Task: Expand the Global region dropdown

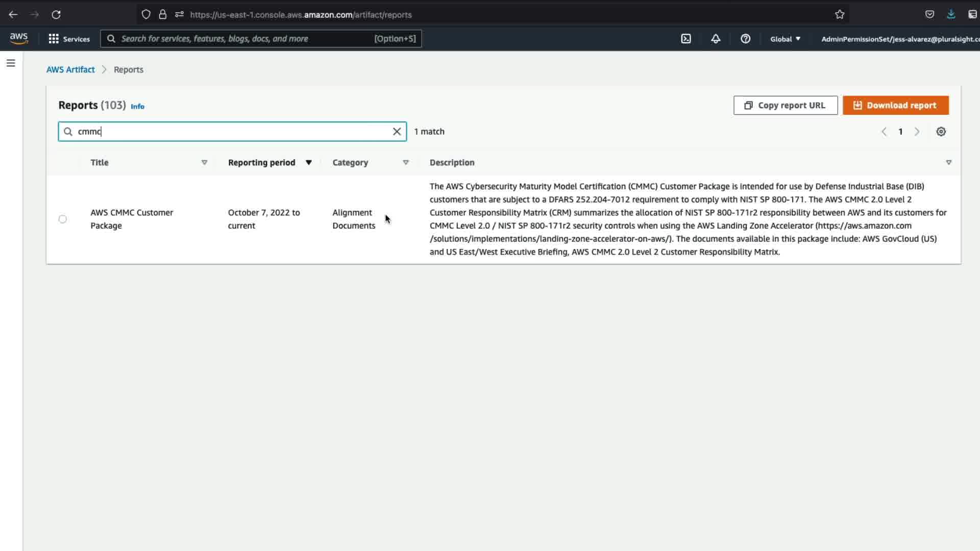Action: pyautogui.click(x=785, y=39)
